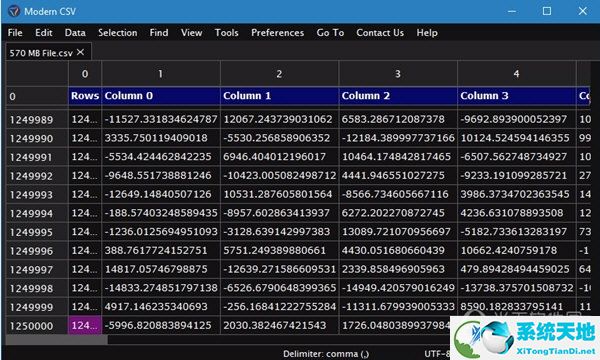Open the Help menu
The image size is (600, 360).
tap(427, 33)
